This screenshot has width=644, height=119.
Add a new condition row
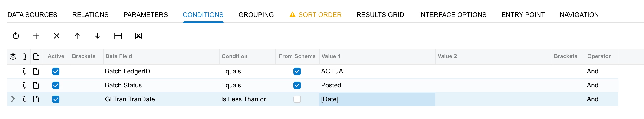pyautogui.click(x=36, y=36)
